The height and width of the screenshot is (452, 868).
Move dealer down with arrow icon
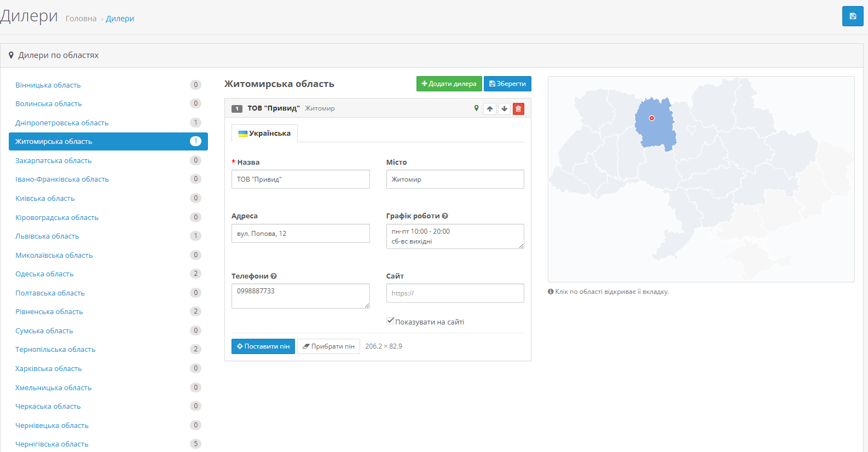pos(504,109)
